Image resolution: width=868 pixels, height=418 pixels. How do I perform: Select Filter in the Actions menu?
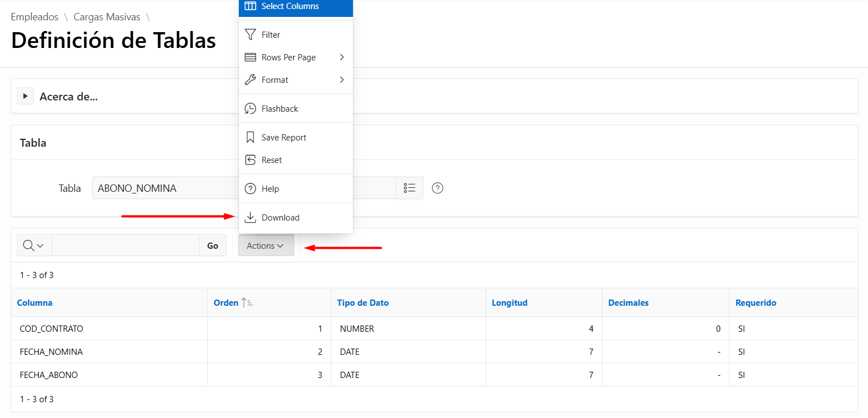[271, 35]
